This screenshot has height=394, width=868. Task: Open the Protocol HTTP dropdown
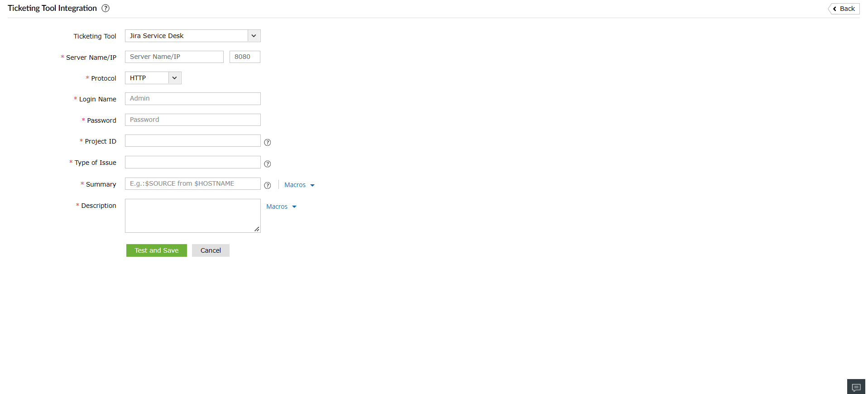tap(153, 78)
